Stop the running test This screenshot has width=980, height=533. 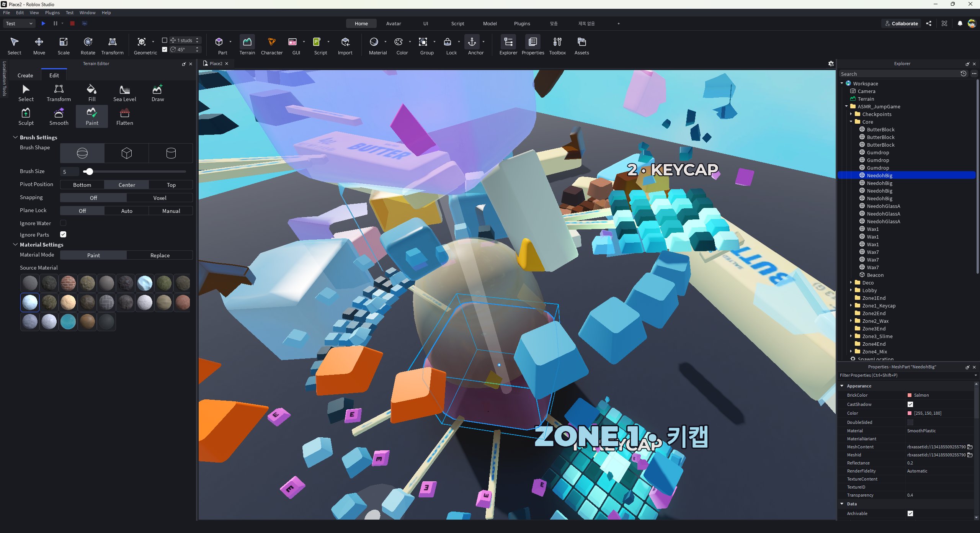(72, 23)
